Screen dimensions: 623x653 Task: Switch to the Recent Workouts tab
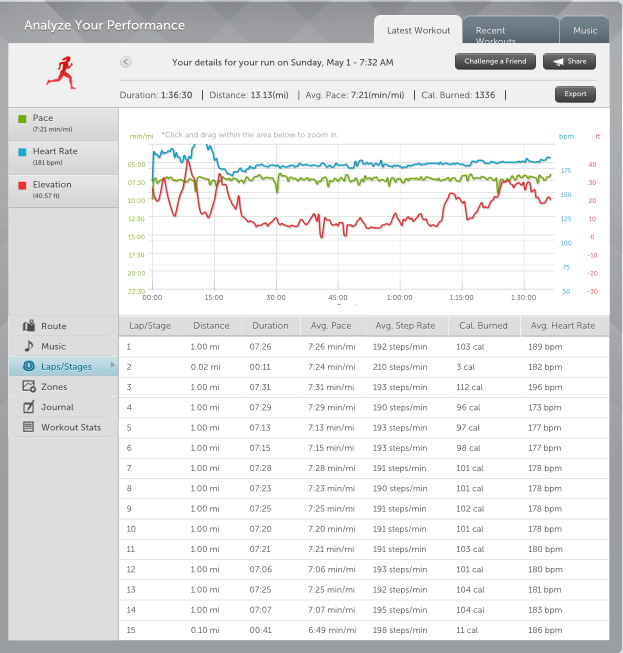511,30
